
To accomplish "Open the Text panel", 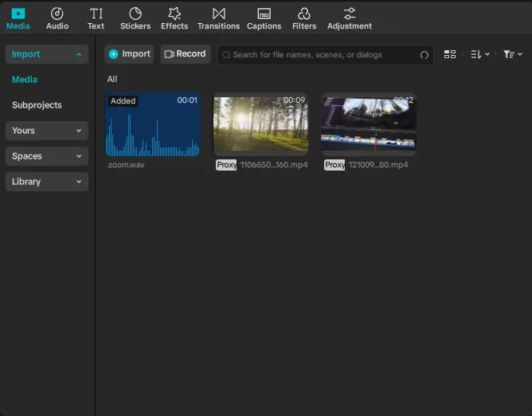I will 96,18.
